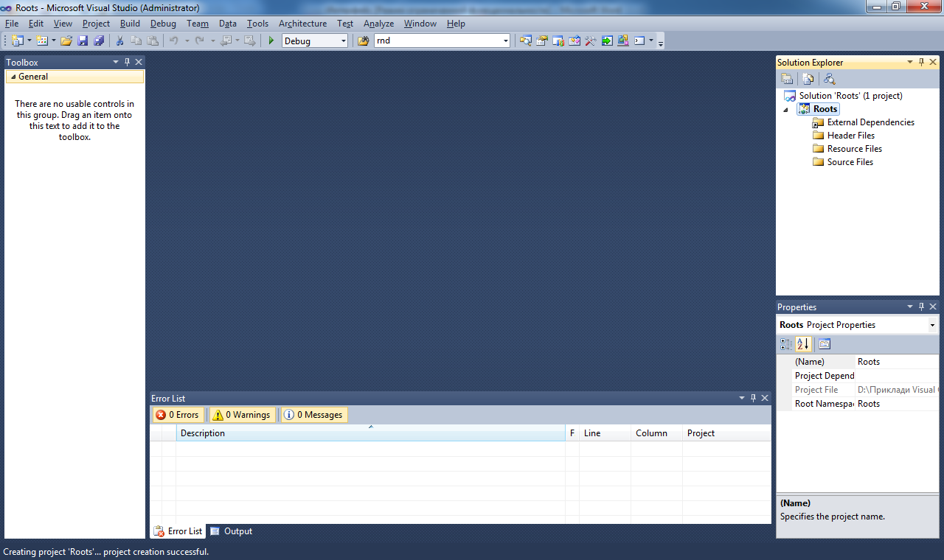Click the Add New Item toolbar icon

[x=42, y=41]
